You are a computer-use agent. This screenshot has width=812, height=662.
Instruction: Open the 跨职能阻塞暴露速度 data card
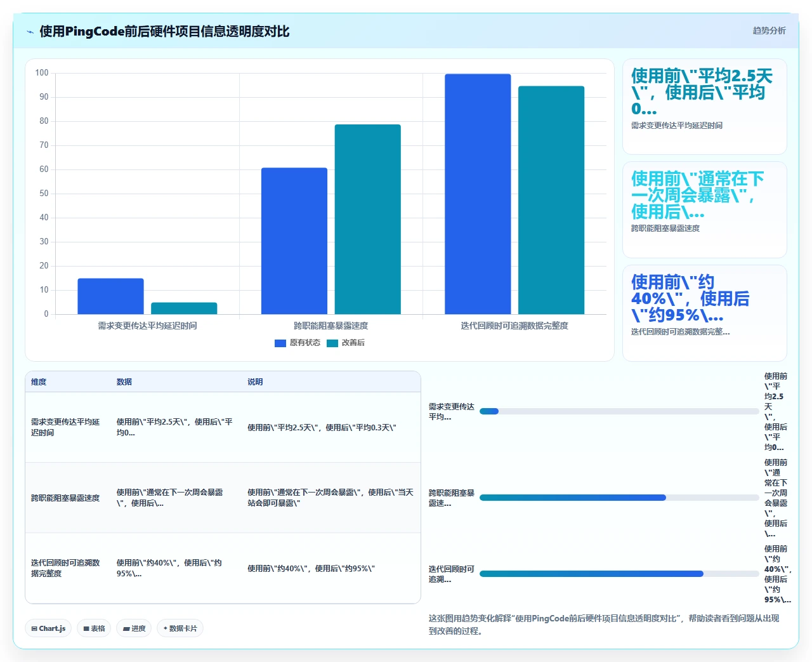[x=705, y=210]
